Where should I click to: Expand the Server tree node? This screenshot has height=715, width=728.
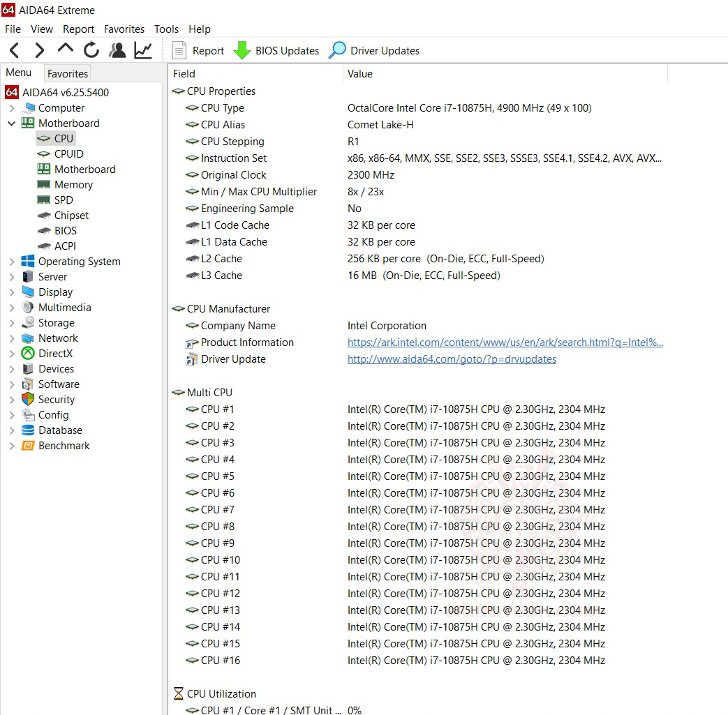point(12,277)
